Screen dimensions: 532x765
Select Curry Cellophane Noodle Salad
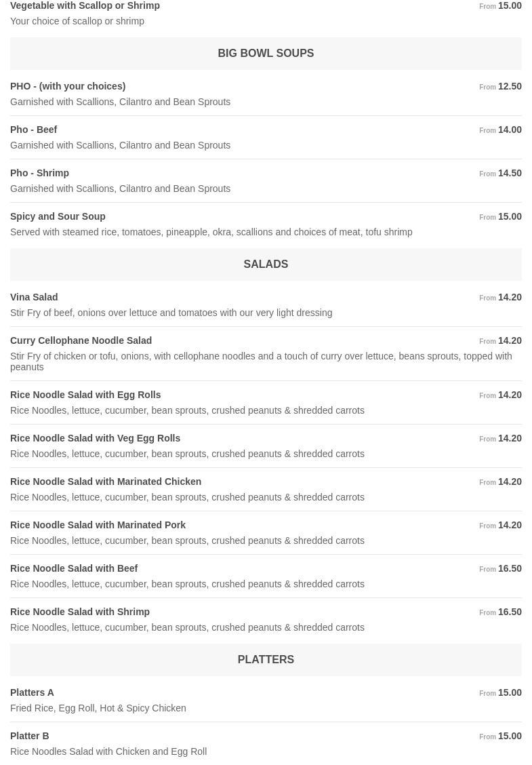(x=81, y=340)
